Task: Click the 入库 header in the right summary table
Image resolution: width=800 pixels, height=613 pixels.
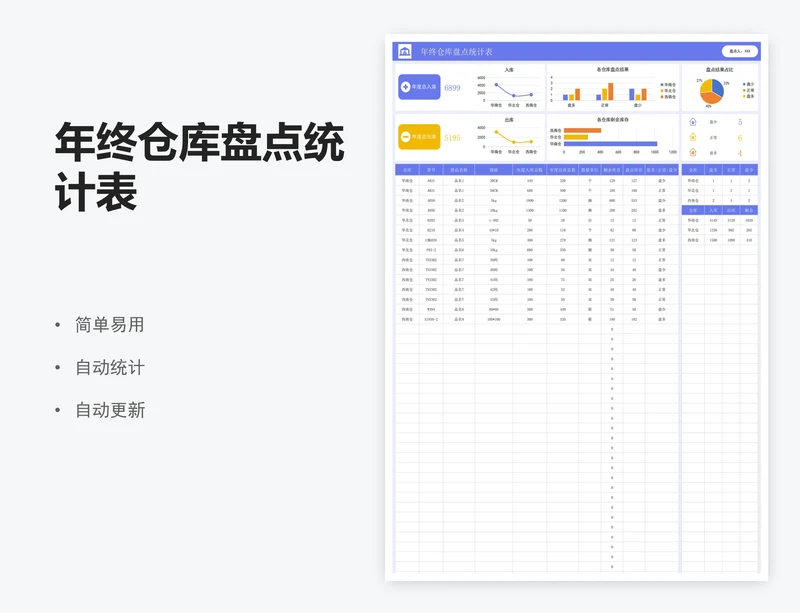Action: click(713, 210)
